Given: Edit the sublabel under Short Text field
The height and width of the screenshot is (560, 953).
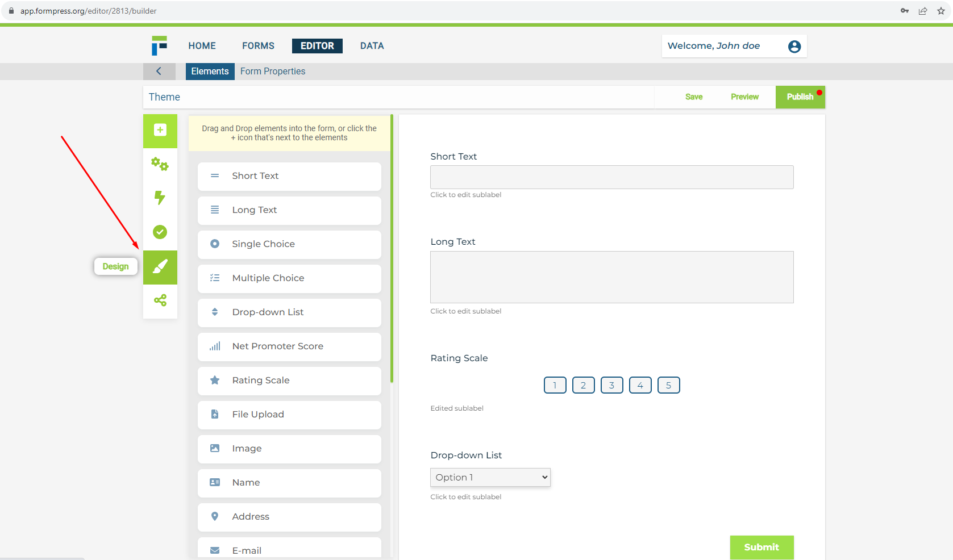Looking at the screenshot, I should (x=466, y=195).
